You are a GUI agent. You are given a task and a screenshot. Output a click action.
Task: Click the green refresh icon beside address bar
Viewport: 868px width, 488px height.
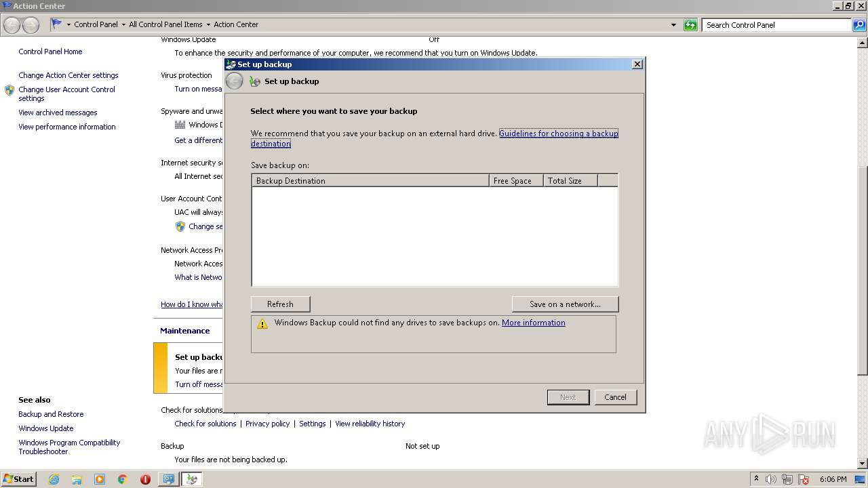(690, 25)
